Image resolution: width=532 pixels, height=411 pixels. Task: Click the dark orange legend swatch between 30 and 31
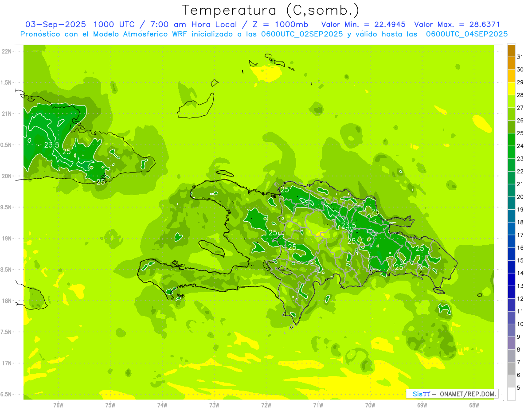point(511,63)
